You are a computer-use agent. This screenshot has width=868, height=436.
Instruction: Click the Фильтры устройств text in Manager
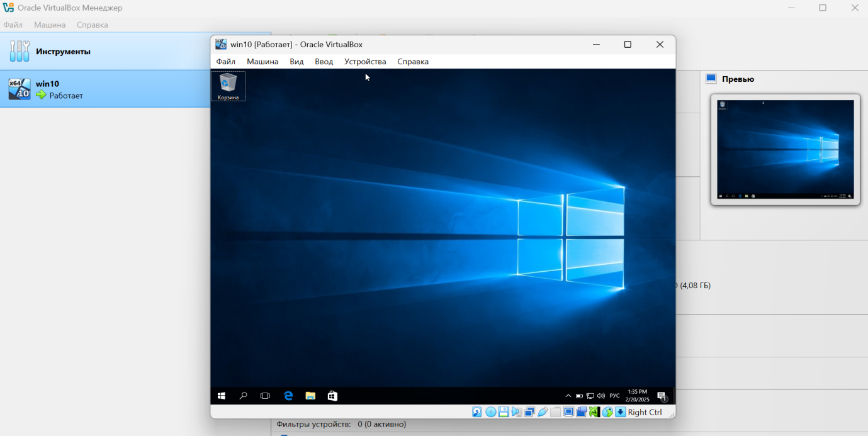pos(313,424)
